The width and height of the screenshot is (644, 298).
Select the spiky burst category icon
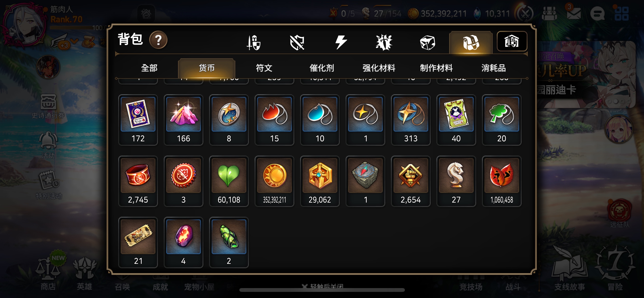[384, 42]
